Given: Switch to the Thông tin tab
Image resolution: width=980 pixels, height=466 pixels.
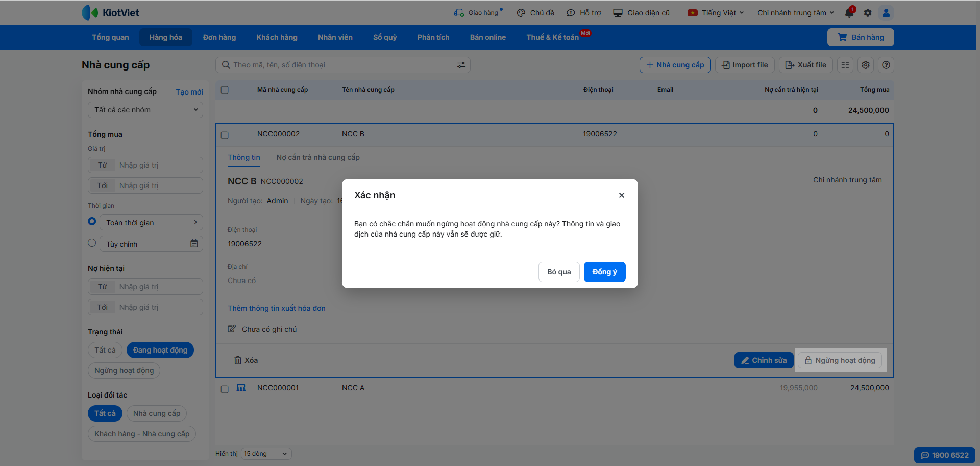Looking at the screenshot, I should 244,157.
